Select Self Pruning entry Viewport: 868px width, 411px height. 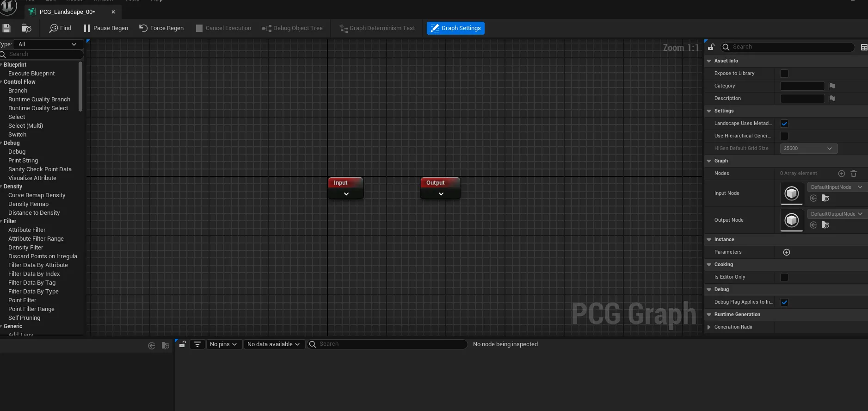[24, 318]
